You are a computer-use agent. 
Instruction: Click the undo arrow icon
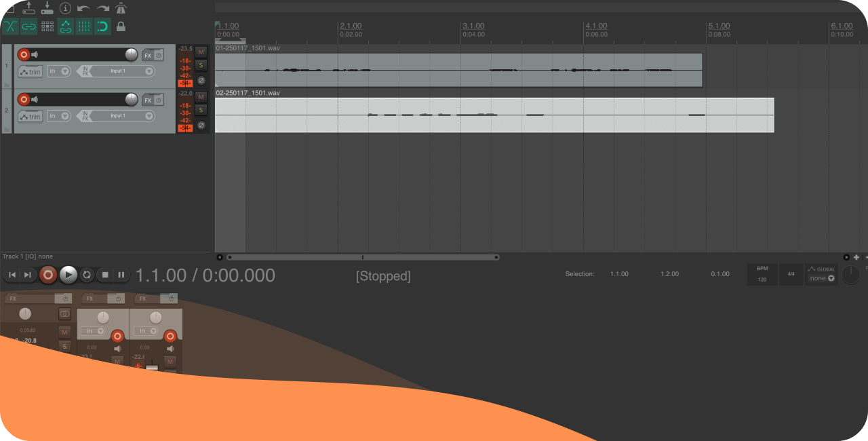(83, 8)
